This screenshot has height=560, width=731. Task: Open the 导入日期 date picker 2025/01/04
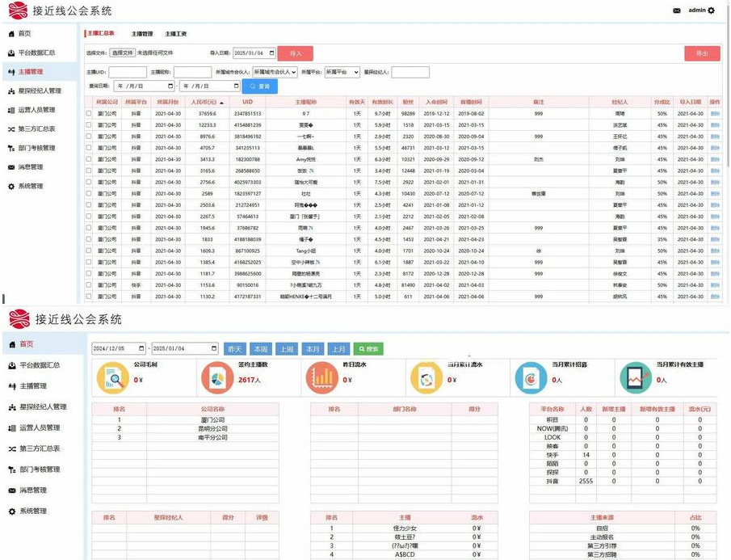254,53
